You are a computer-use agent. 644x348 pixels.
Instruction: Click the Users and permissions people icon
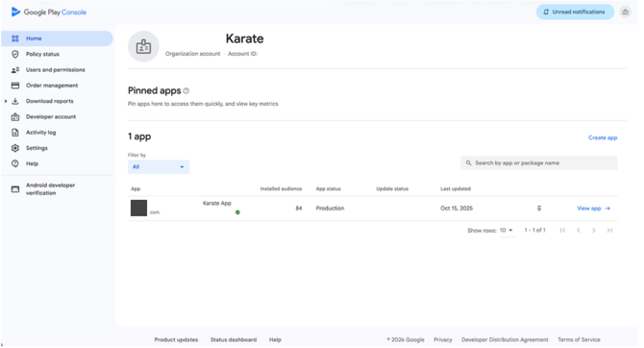pos(15,70)
